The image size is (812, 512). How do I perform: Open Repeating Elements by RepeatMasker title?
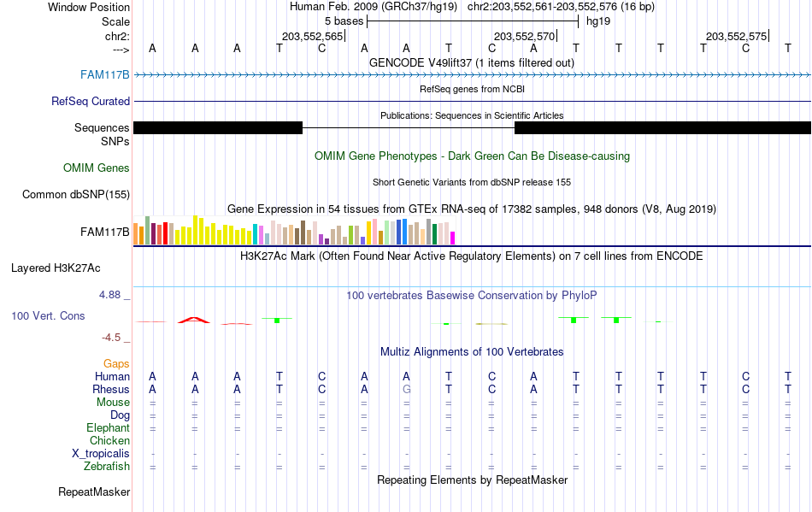point(472,480)
